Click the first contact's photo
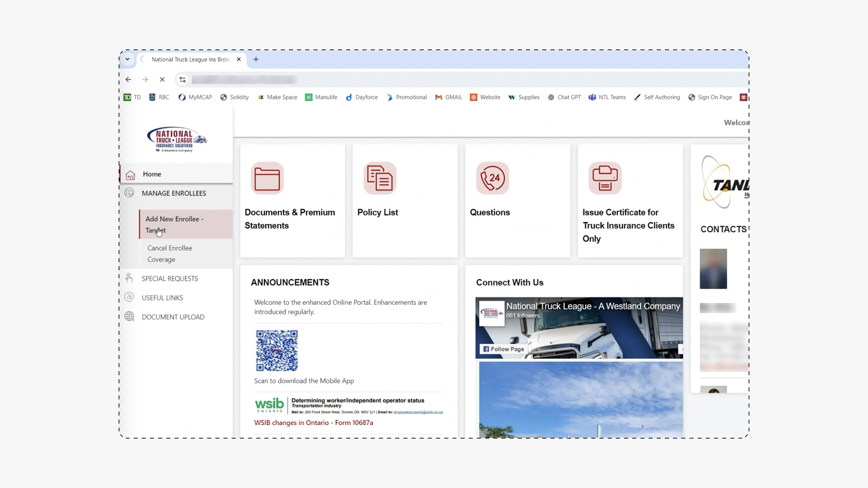This screenshot has height=488, width=868. pos(713,269)
